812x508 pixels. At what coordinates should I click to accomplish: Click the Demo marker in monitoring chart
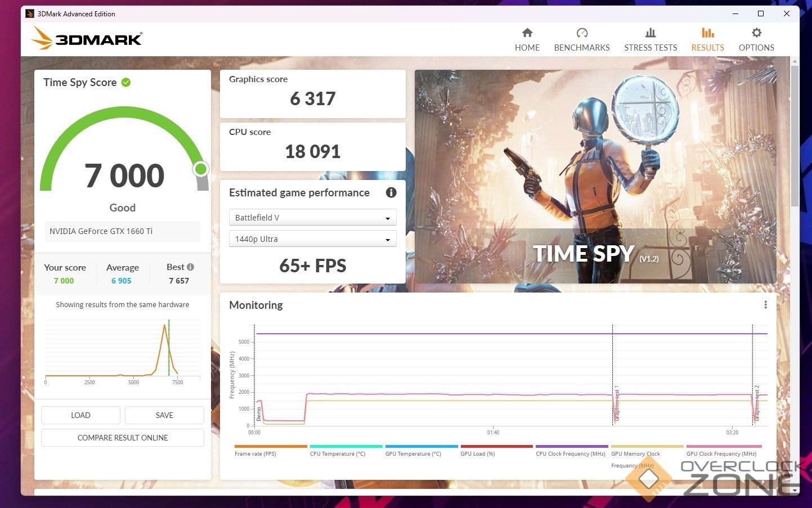point(258,414)
